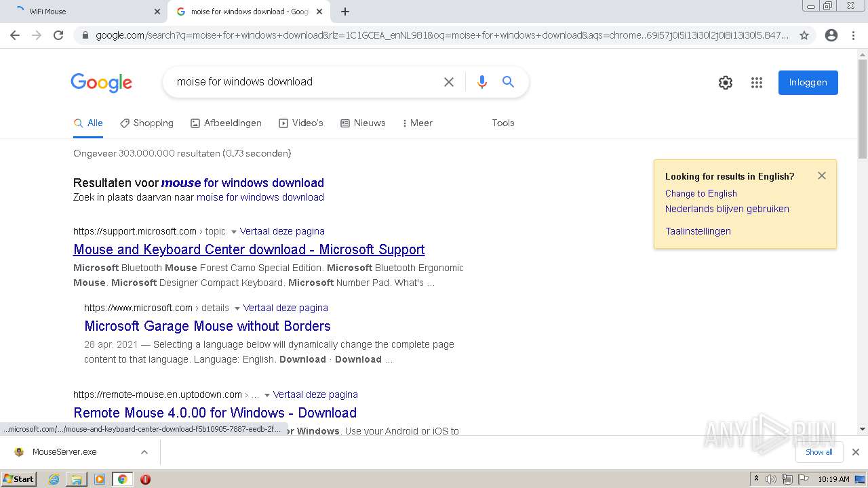Open the Windows Start menu
The image size is (868, 488).
point(18,479)
